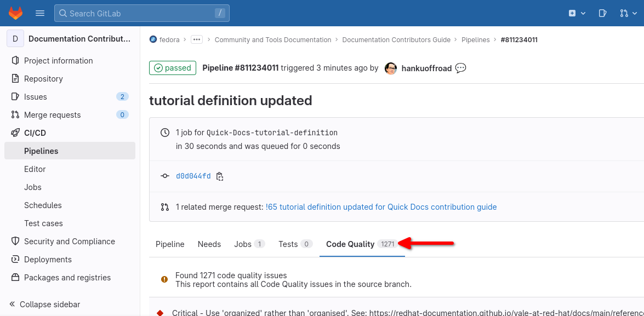Expand the collapsed breadcrumb ellipsis
644x316 pixels.
point(197,40)
